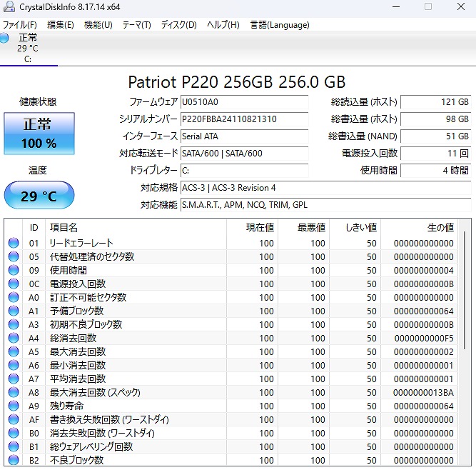Select the 訂正不可能セクタ数 attribute row

point(231,297)
